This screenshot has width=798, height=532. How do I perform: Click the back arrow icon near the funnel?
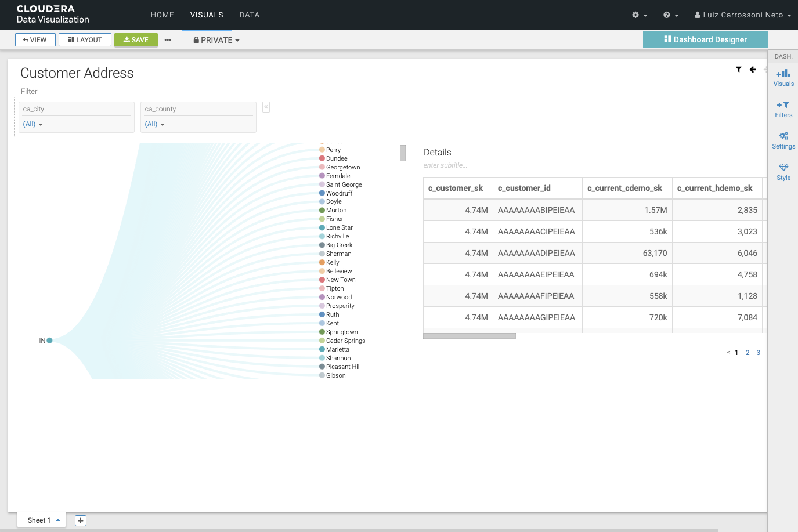click(x=752, y=69)
